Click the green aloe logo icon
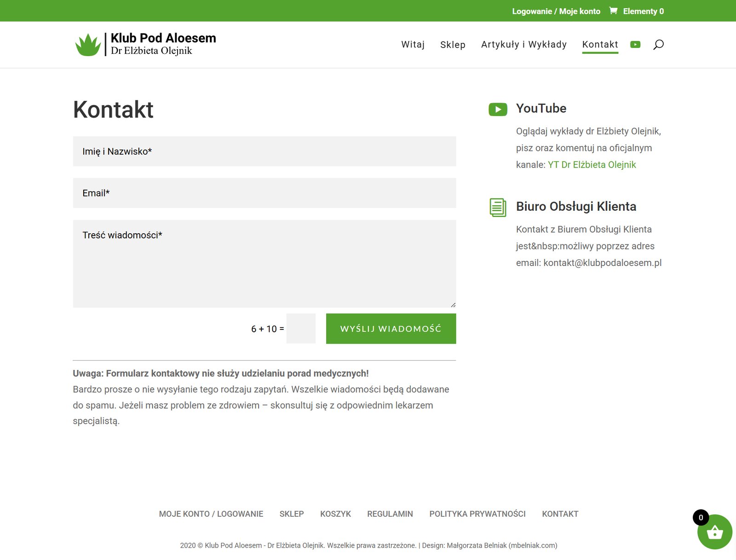Screen dimensions: 736x560 click(x=88, y=45)
